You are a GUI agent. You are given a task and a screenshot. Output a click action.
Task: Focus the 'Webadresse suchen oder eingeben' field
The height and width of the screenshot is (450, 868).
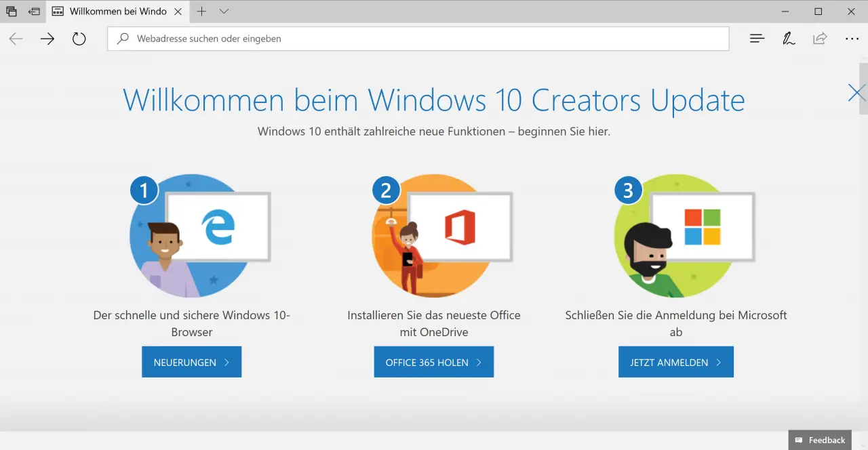pos(418,39)
